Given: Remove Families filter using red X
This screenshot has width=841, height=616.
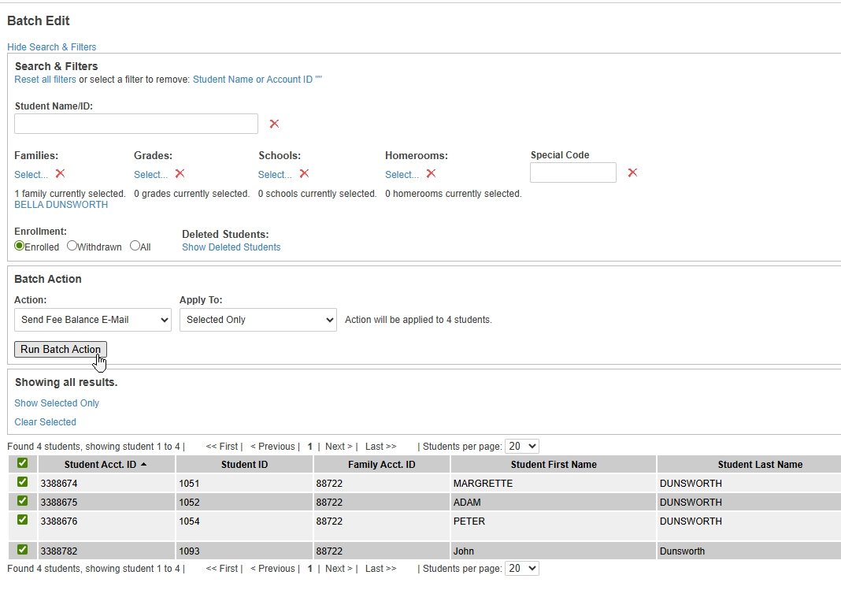Looking at the screenshot, I should click(60, 173).
